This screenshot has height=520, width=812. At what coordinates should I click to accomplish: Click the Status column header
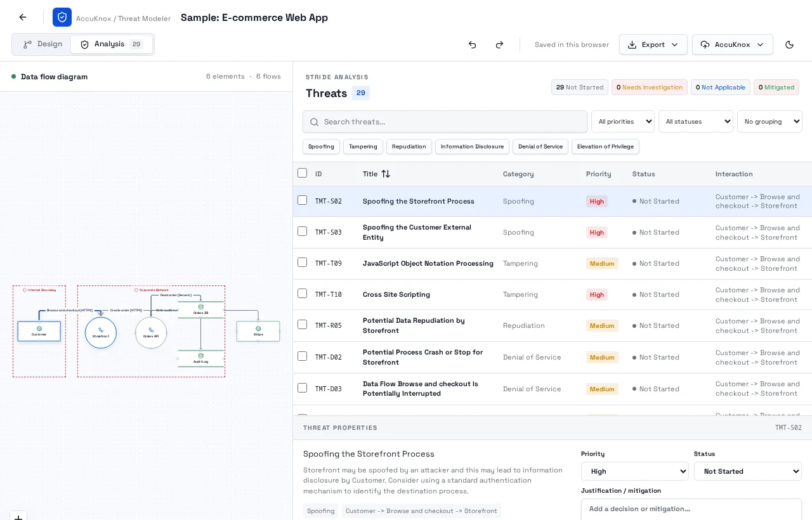tap(644, 174)
